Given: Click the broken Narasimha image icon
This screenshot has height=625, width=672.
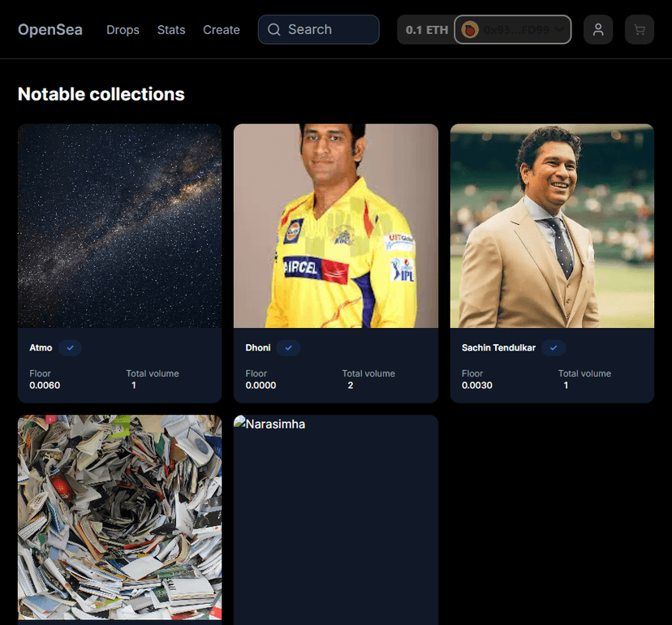Looking at the screenshot, I should 239,423.
